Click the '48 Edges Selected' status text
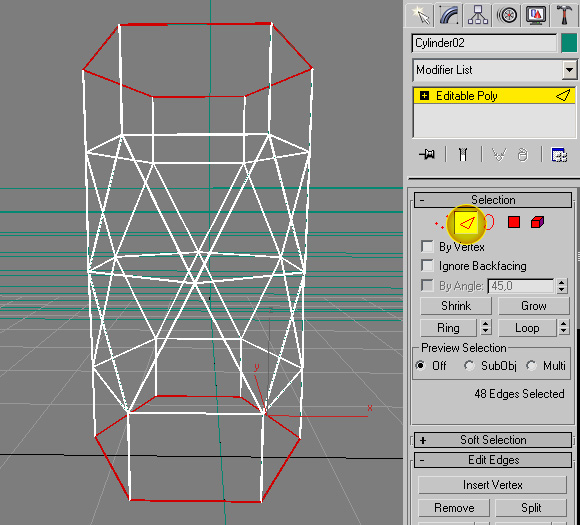 tap(519, 394)
